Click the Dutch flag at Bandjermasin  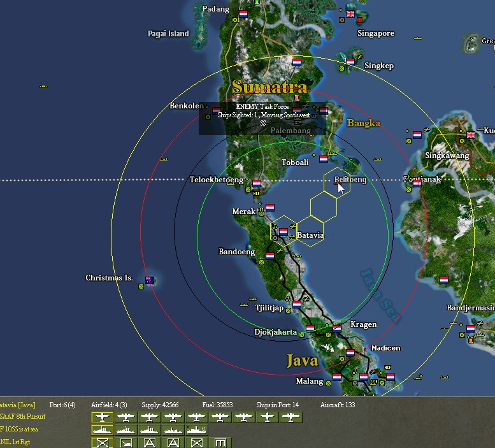(471, 328)
